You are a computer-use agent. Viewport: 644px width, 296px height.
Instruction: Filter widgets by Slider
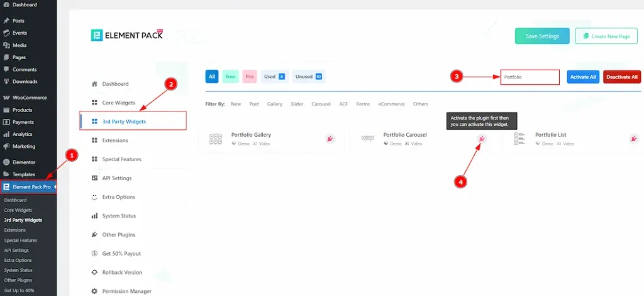coord(297,105)
